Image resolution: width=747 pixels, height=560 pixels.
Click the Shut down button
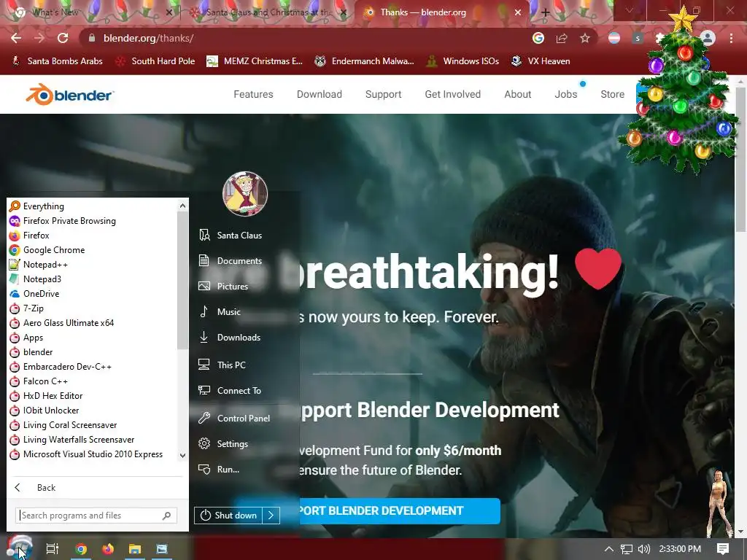(228, 516)
